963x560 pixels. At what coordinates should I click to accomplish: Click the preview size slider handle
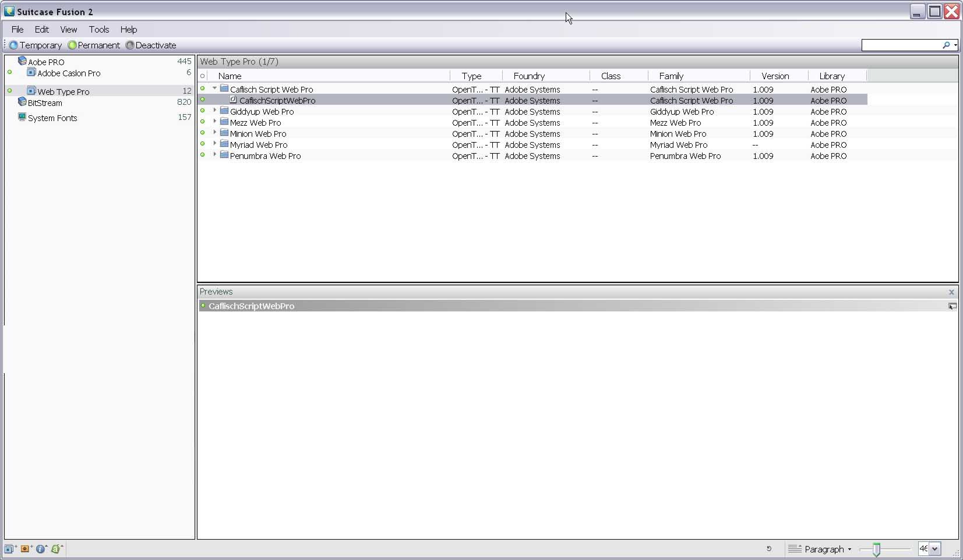pyautogui.click(x=876, y=549)
